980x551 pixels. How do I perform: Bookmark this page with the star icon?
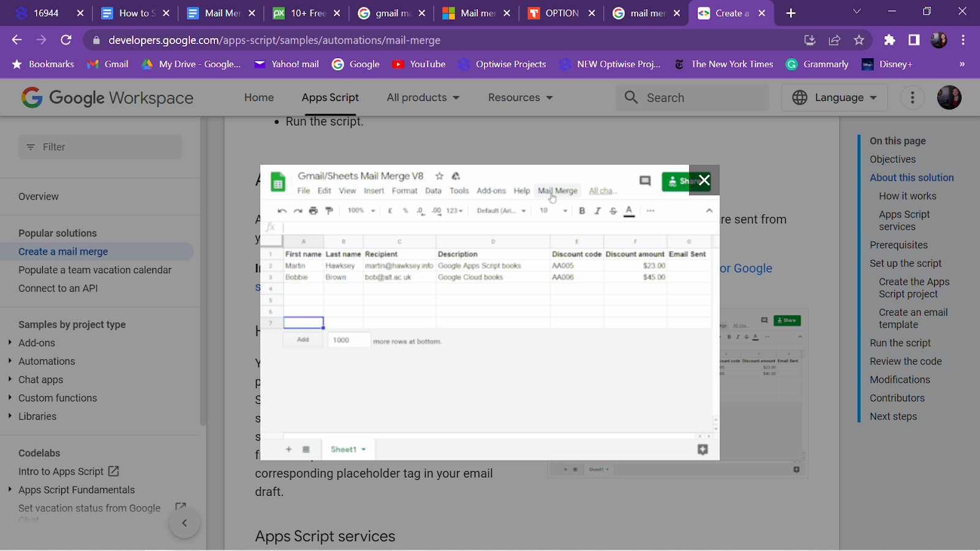click(859, 40)
